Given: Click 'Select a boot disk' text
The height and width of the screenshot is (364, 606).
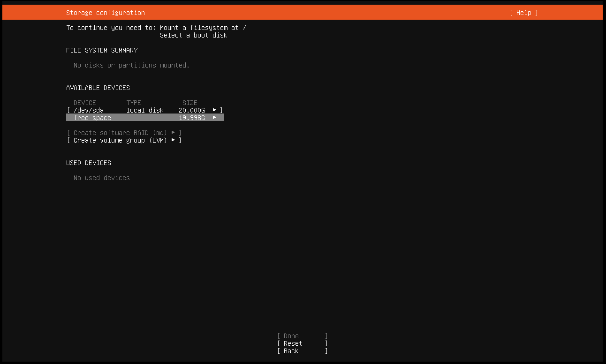Looking at the screenshot, I should pos(194,35).
